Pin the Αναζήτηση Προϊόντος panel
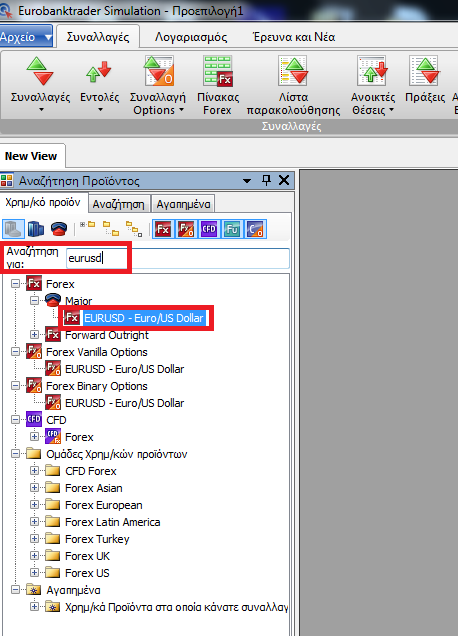 click(x=266, y=180)
